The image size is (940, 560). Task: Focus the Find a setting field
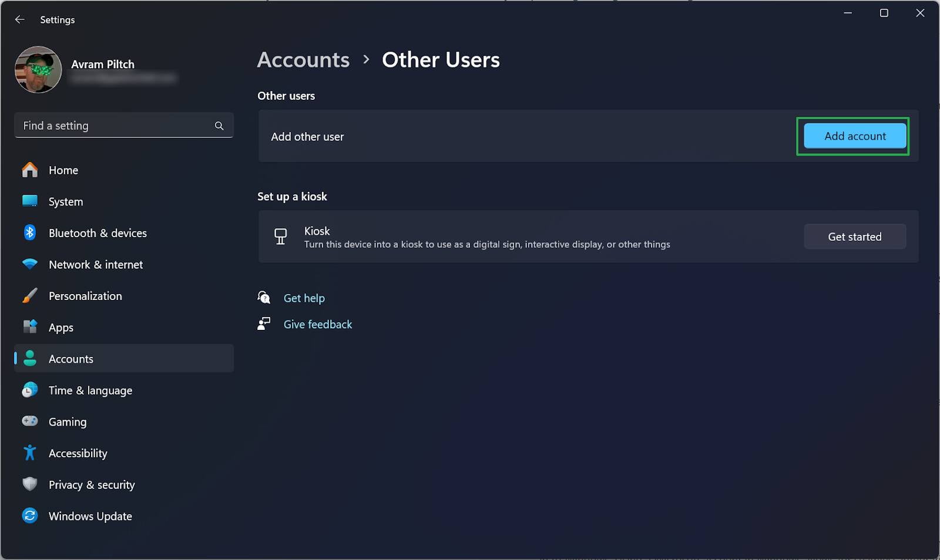point(115,126)
